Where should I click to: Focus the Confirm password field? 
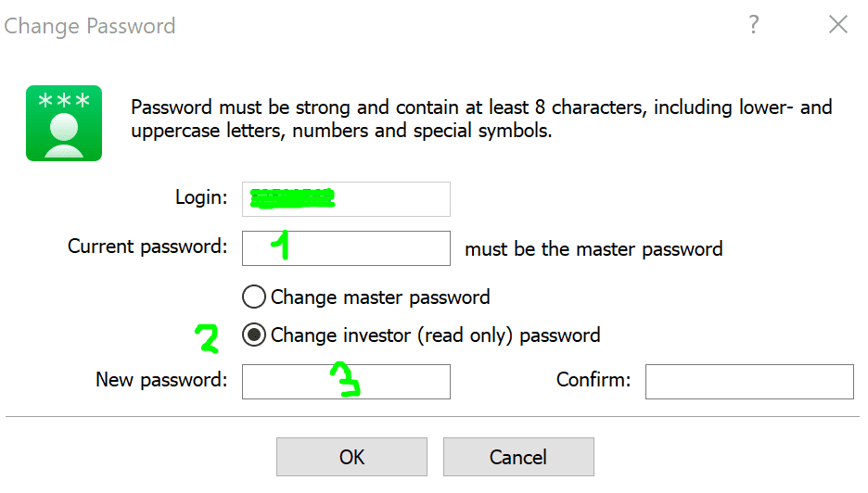(749, 381)
